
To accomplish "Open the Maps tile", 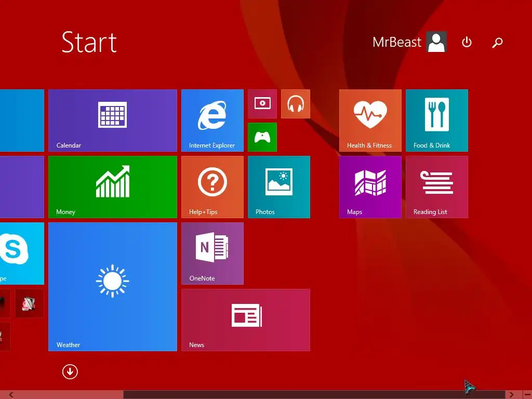I will coord(370,187).
